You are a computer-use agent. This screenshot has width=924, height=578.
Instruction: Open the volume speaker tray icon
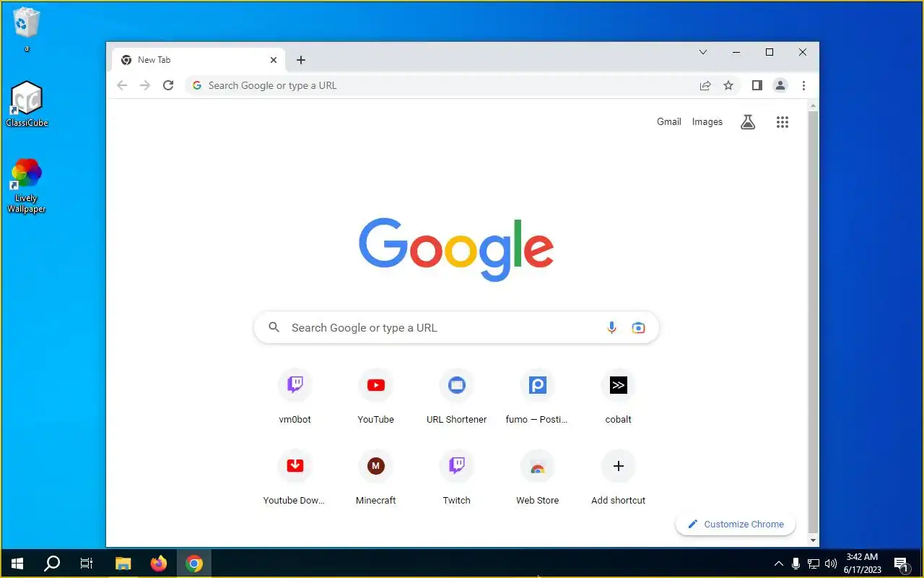point(831,564)
